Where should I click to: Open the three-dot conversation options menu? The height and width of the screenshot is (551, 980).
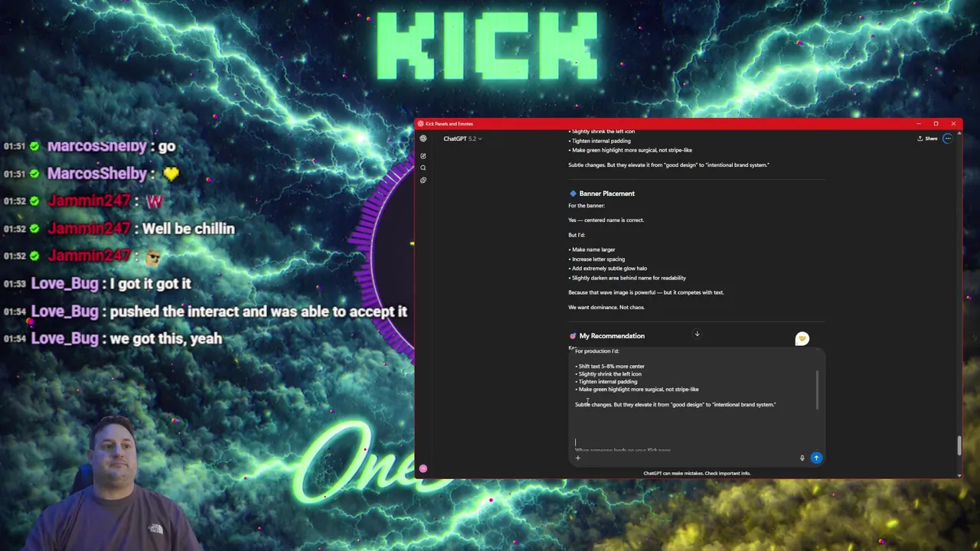(948, 139)
